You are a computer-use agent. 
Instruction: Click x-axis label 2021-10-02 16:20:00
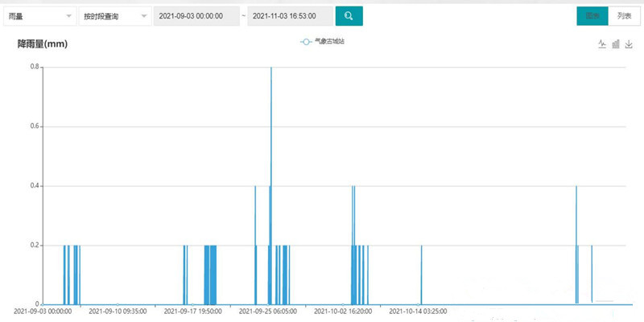point(343,311)
